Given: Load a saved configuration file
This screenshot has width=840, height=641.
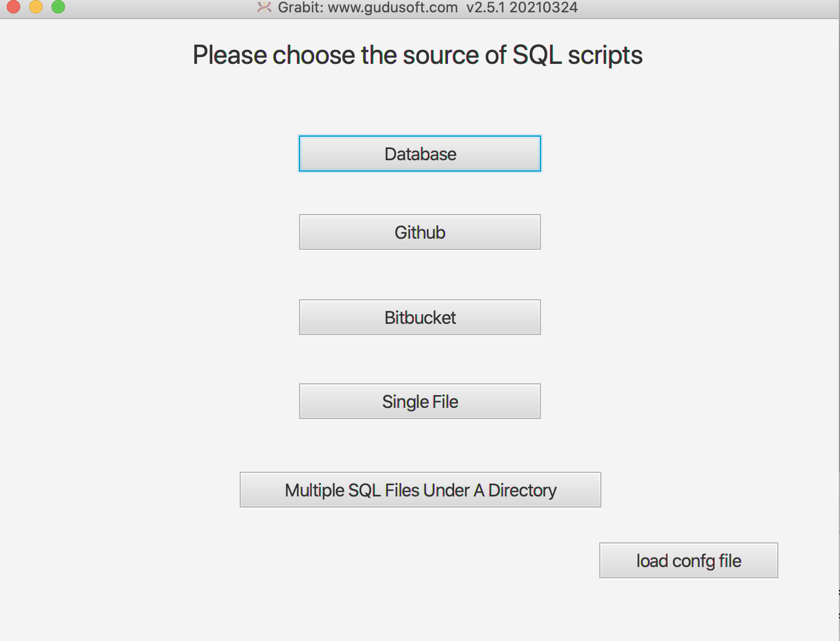Looking at the screenshot, I should pyautogui.click(x=688, y=560).
